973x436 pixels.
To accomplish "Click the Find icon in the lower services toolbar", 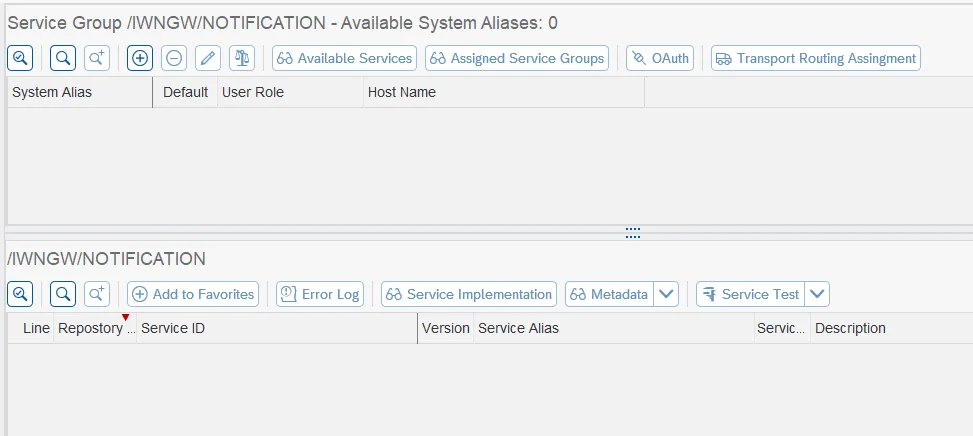I will [63, 294].
